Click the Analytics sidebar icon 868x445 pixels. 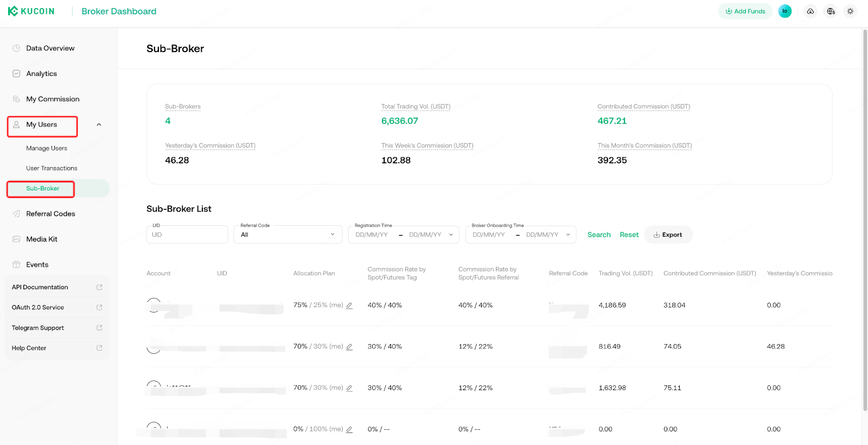16,74
